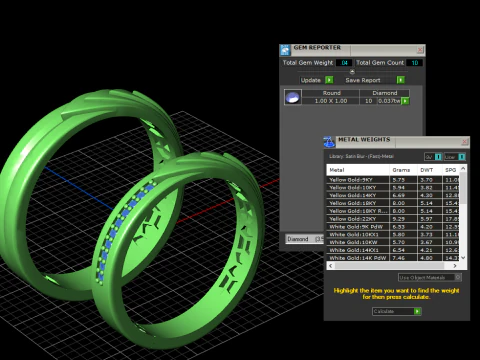Select the Yellow Gold:18KY row
The height and width of the screenshot is (360, 480).
[x=393, y=203]
